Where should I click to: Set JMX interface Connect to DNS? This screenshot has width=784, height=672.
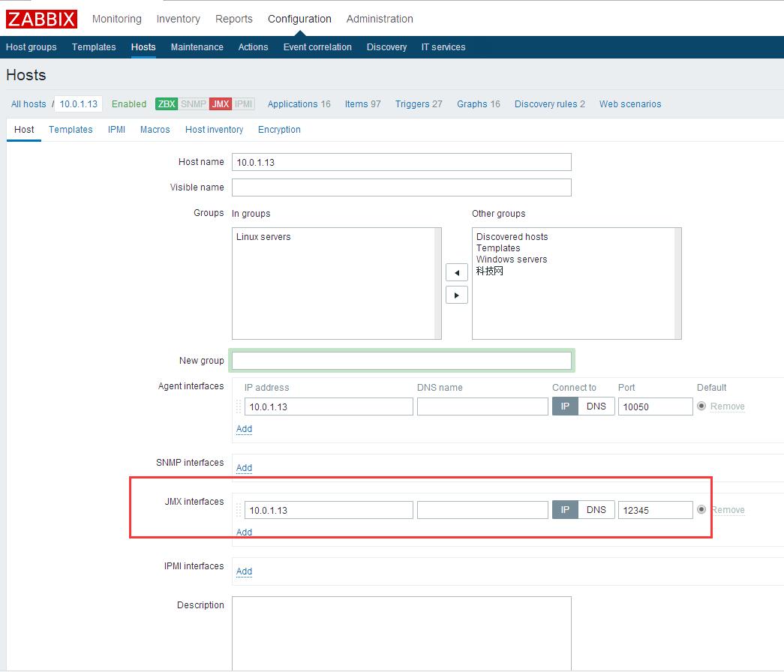click(596, 510)
